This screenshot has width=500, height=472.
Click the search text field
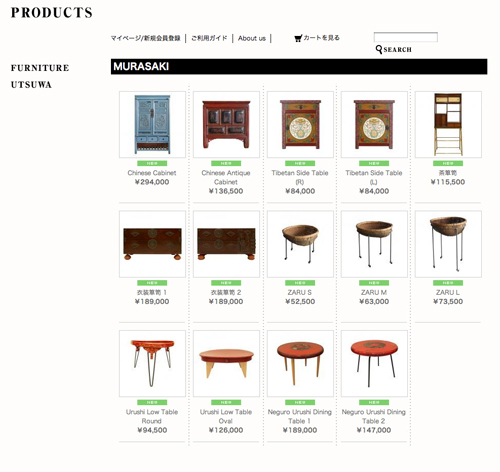(406, 37)
